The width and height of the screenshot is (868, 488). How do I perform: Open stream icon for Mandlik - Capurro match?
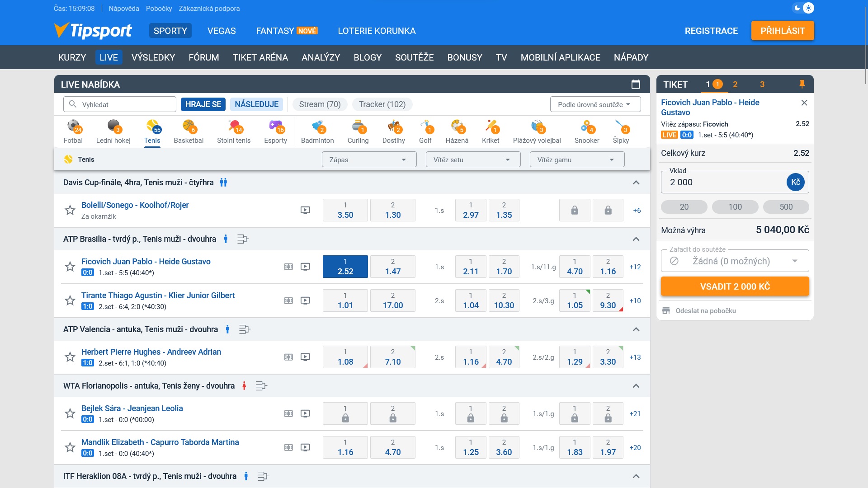(305, 447)
